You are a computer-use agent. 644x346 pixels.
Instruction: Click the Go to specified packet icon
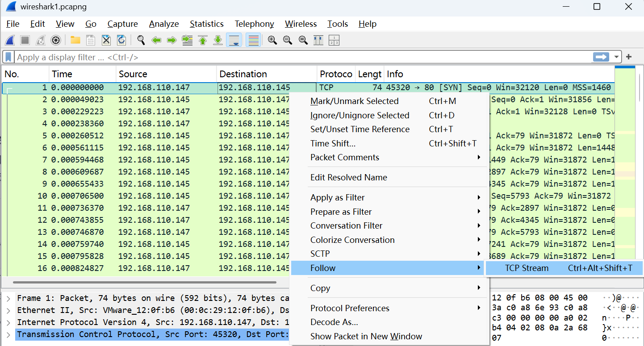point(188,41)
